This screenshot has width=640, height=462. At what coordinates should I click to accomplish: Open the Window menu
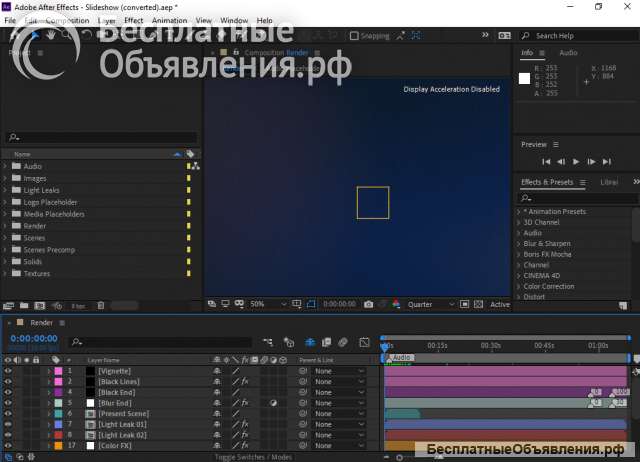click(234, 20)
